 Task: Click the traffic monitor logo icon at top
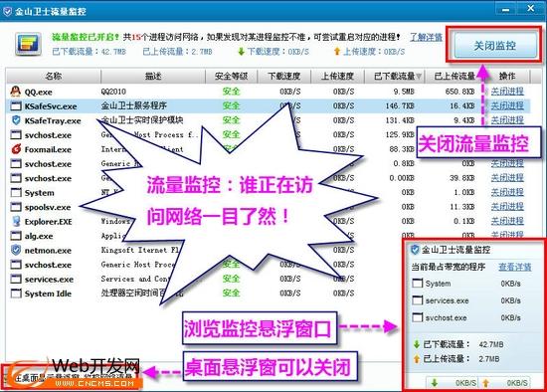[x=28, y=45]
